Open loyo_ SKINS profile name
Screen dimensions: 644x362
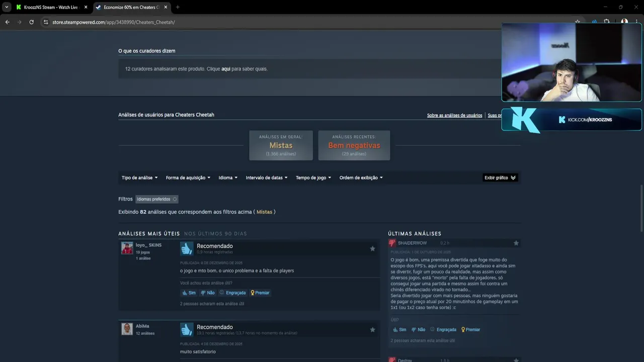coord(148,245)
